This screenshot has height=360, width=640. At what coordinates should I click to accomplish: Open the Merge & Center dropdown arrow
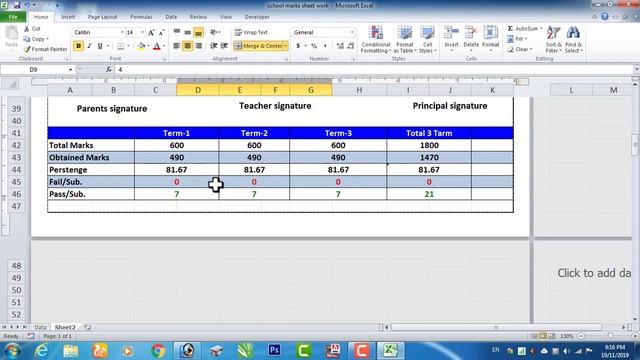286,46
